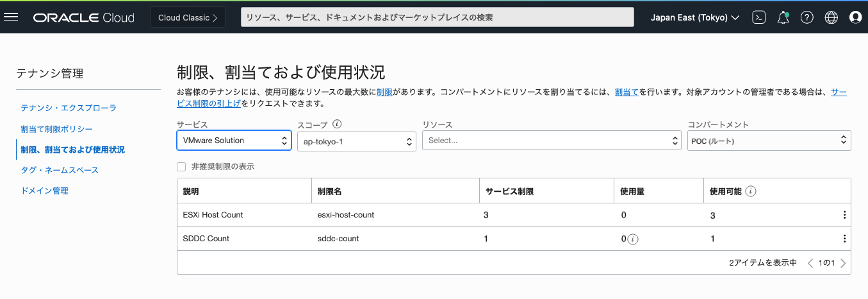Click the esxi-host-count limit name
This screenshot has width=868, height=299.
[x=346, y=215]
